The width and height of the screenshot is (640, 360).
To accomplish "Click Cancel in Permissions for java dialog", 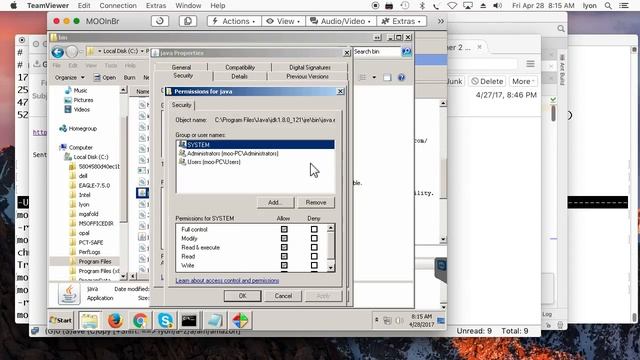I will [283, 296].
